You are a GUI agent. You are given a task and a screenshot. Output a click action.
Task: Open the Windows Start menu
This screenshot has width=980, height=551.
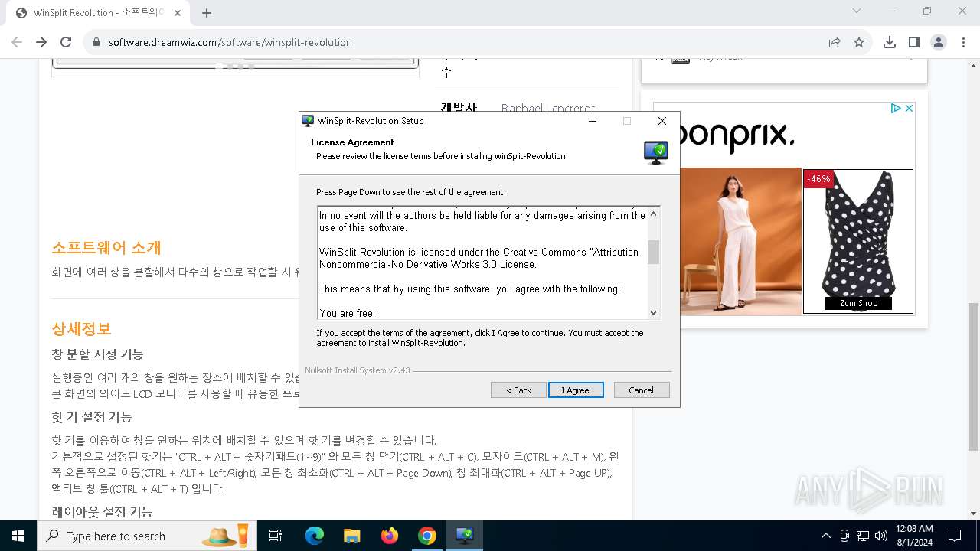18,536
